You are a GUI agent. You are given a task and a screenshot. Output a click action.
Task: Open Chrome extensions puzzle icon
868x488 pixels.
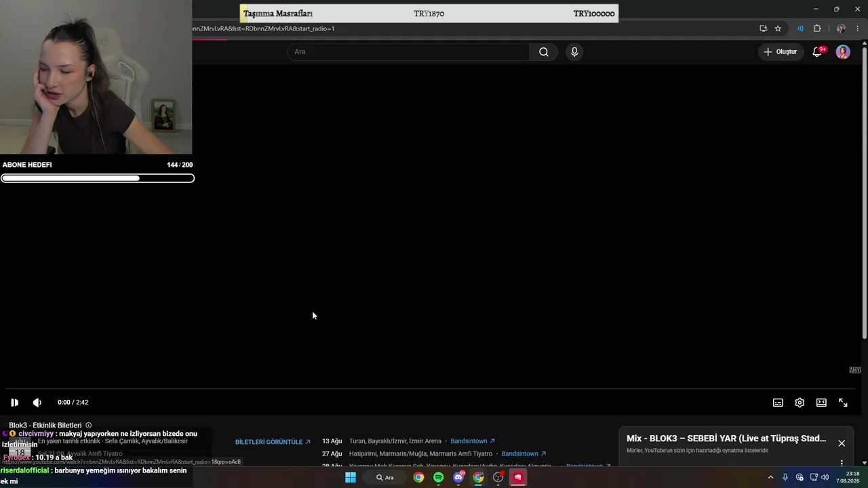[817, 28]
